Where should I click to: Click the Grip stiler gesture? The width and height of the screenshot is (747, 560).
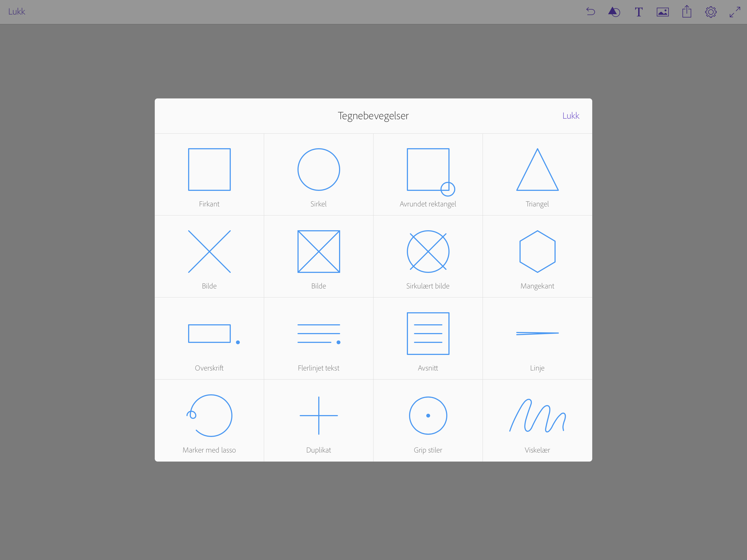tap(428, 421)
